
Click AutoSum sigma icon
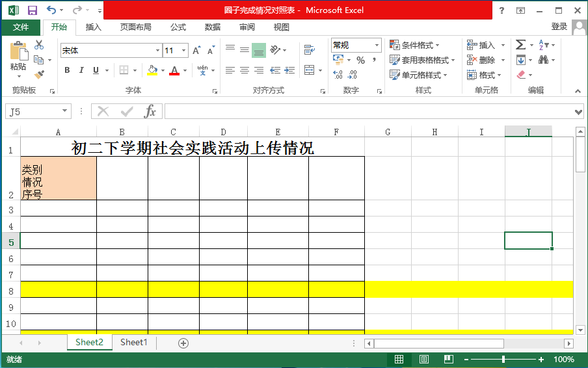[520, 45]
